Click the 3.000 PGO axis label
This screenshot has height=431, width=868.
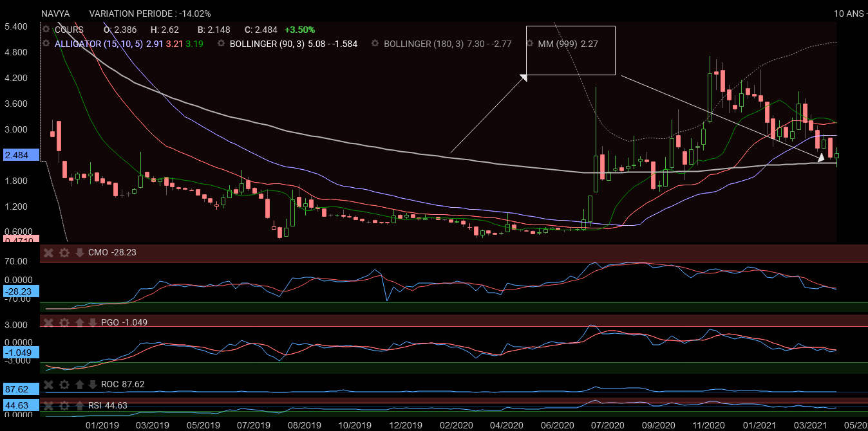pyautogui.click(x=17, y=325)
